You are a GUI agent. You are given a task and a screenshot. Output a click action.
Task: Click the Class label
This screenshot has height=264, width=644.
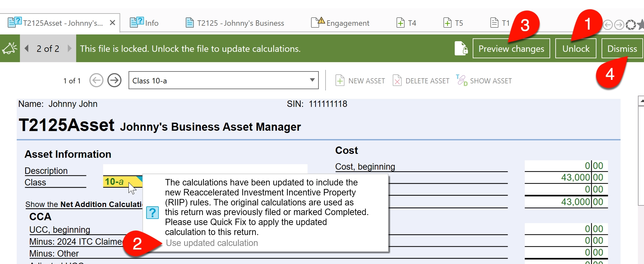pos(35,182)
